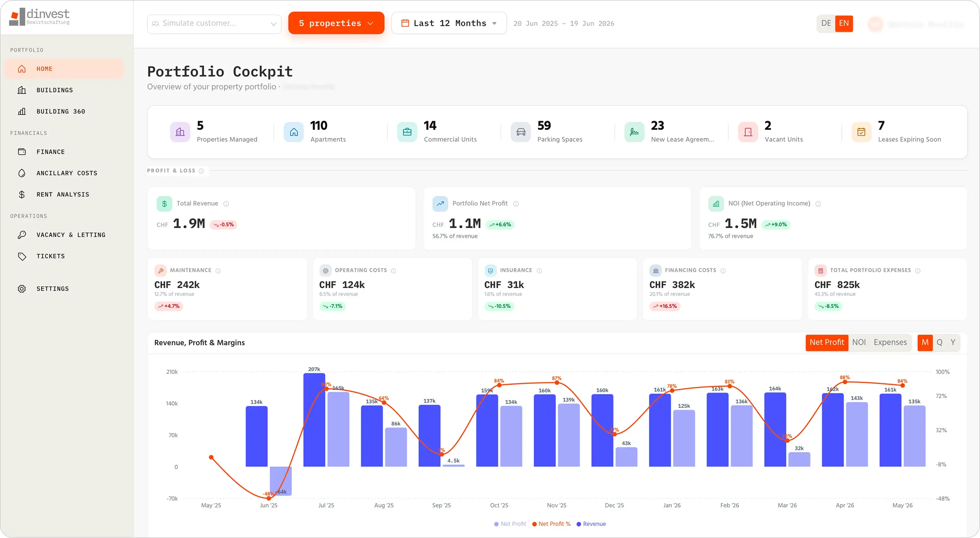Click the +9.0% NOI change badge
The image size is (980, 538).
[776, 225]
